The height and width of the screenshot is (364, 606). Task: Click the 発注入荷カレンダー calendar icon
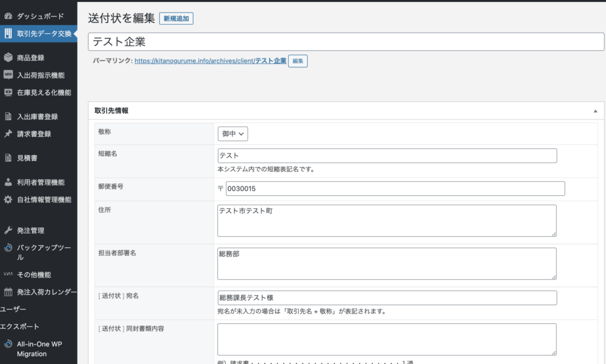click(x=8, y=292)
